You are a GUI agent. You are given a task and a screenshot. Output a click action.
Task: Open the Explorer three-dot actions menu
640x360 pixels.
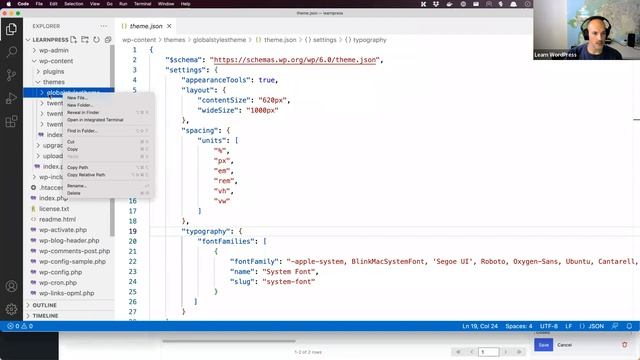[x=104, y=26]
